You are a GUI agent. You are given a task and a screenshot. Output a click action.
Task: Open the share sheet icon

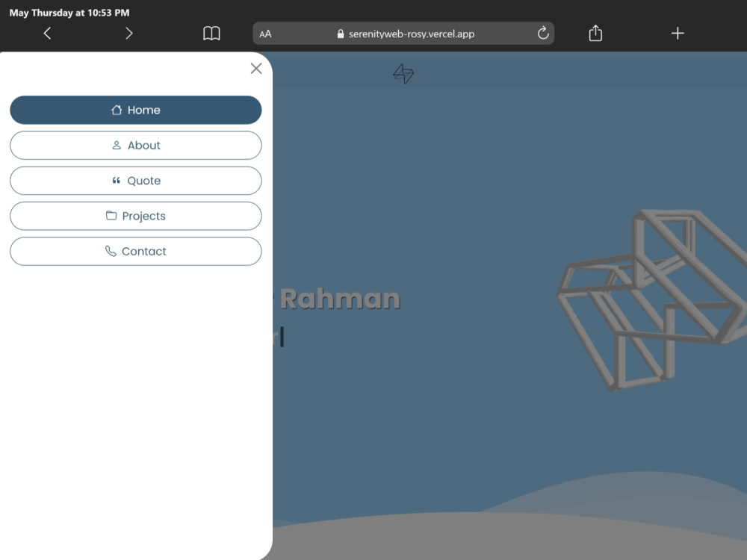595,34
